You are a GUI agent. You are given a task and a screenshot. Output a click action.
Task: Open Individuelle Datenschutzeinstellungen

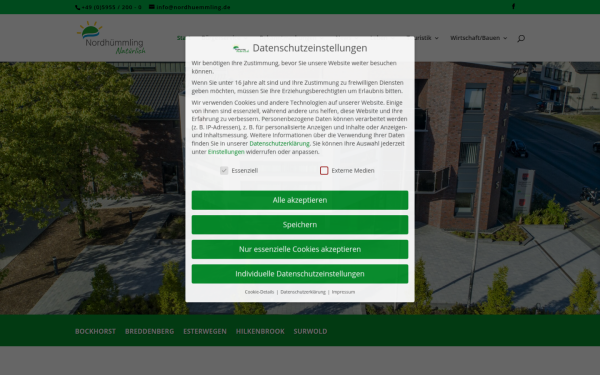point(300,274)
